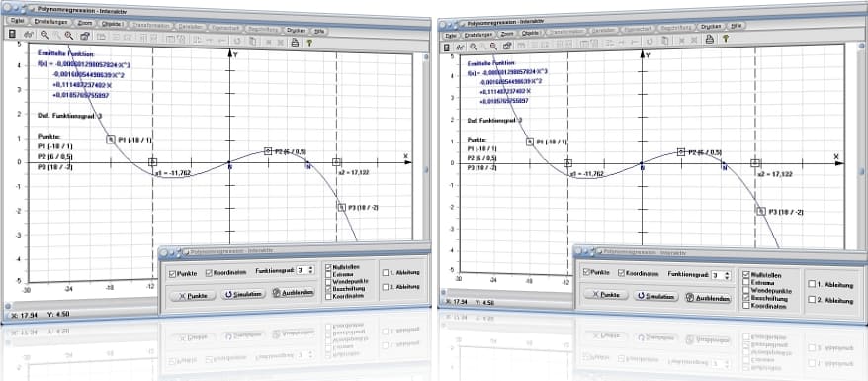The width and height of the screenshot is (868, 381).
Task: Click the camera snapshot icon in left window toolbar
Action: [85, 36]
